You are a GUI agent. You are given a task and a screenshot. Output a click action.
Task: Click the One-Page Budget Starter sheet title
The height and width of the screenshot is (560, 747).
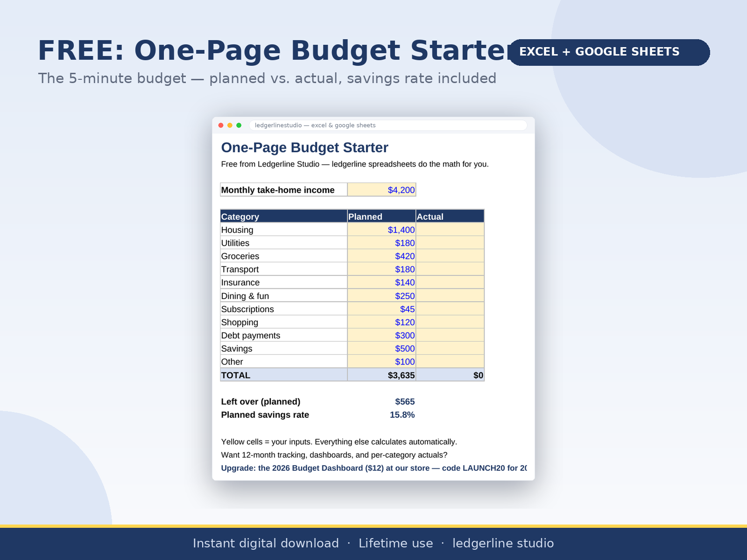[x=304, y=147]
